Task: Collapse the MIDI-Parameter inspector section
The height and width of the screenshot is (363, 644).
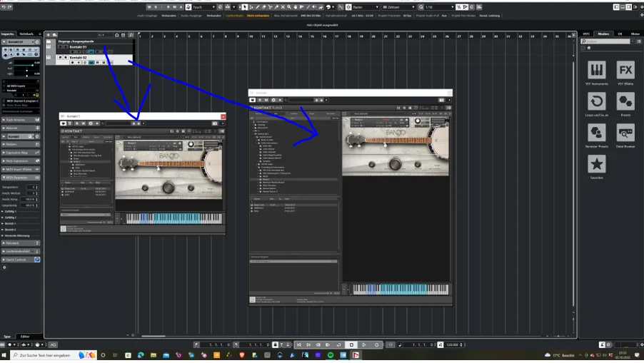Action: (x=21, y=178)
